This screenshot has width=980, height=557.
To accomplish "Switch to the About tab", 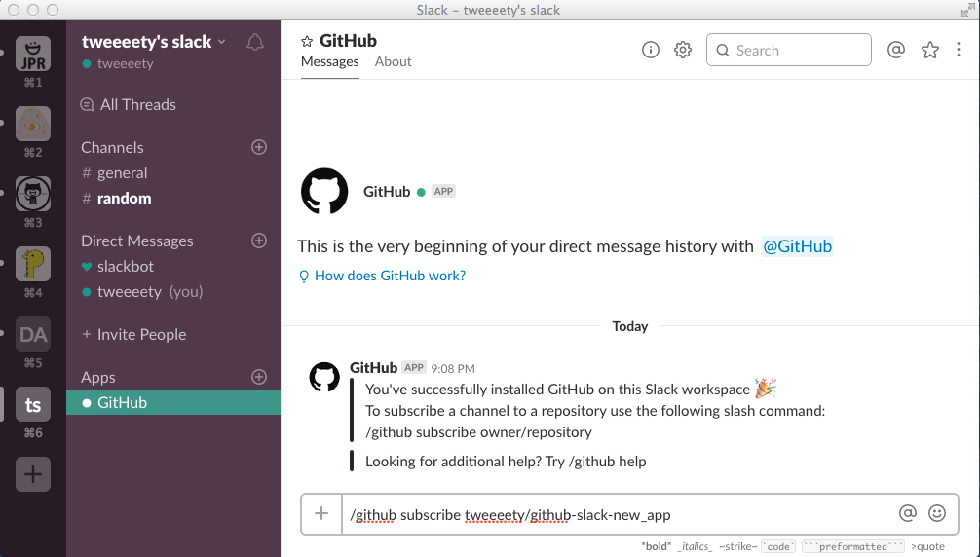I will pos(393,61).
